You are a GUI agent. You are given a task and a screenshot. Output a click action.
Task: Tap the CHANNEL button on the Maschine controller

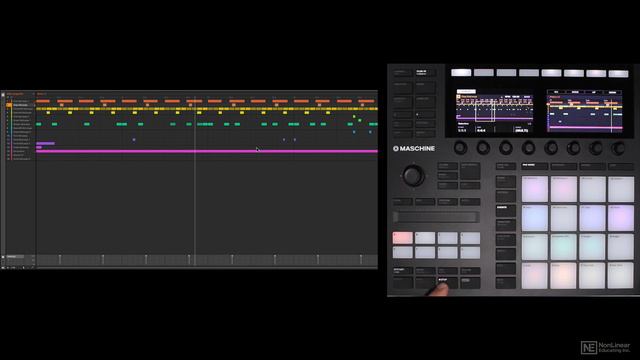[402, 73]
